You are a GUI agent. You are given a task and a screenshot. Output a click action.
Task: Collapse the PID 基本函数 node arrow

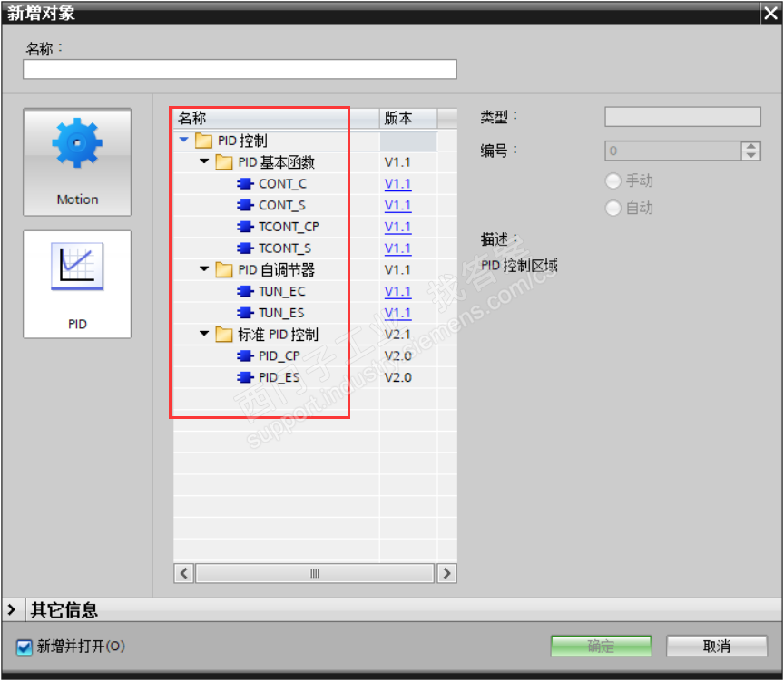tap(204, 161)
